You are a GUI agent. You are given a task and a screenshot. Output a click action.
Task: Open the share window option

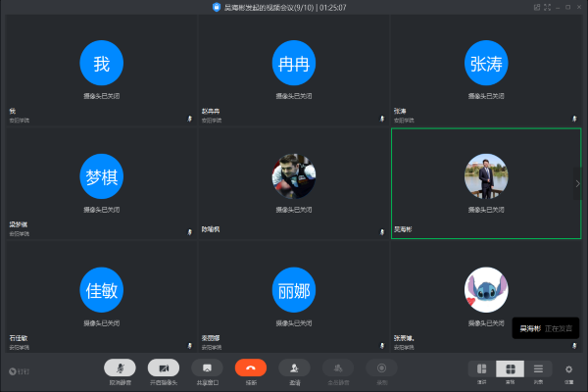click(x=208, y=367)
